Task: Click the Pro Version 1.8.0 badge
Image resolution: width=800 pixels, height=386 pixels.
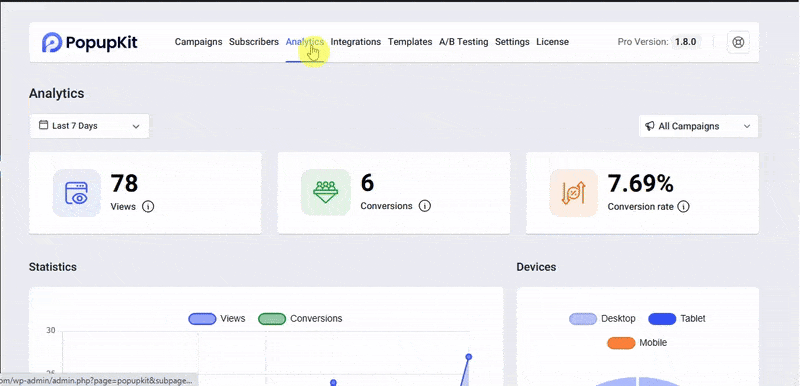Action: tap(686, 42)
